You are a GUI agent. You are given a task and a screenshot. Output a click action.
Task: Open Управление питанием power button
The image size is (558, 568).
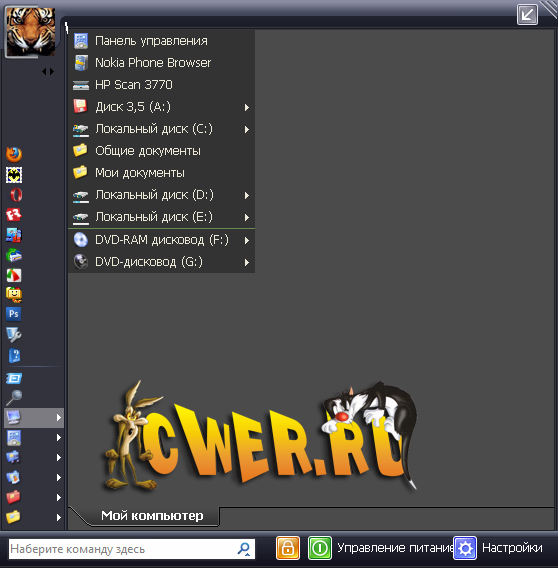tap(380, 548)
